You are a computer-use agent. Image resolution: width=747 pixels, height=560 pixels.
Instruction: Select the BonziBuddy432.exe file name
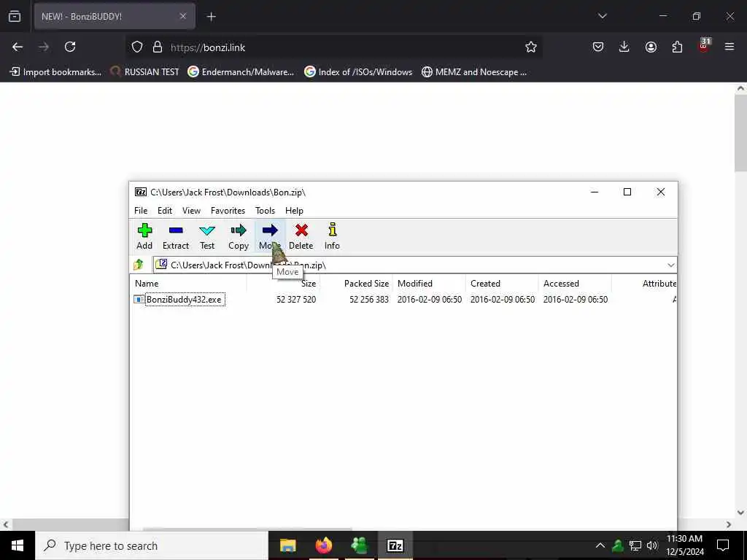point(185,300)
